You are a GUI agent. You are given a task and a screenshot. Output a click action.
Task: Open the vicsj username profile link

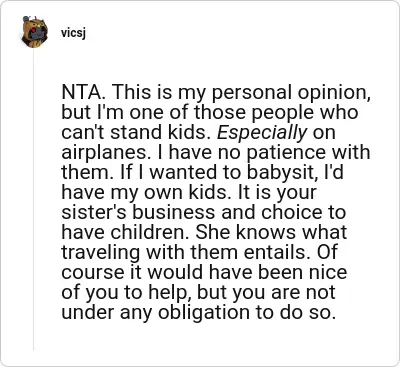(73, 33)
